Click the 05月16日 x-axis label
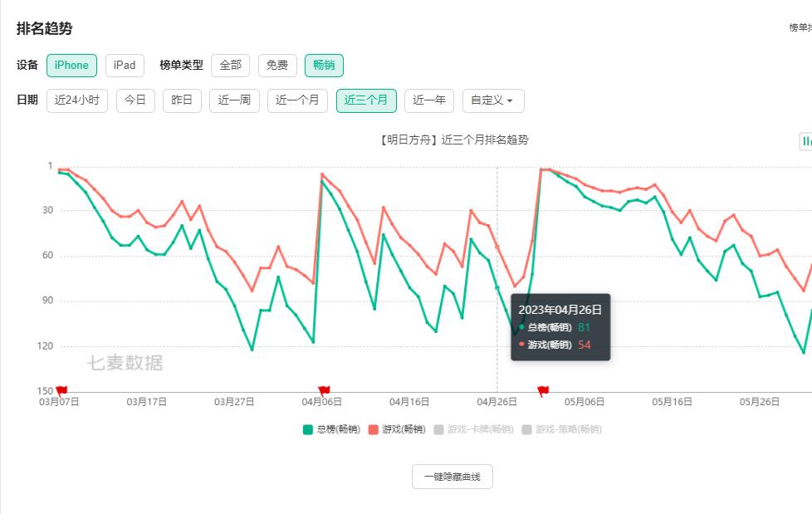Screen dimensions: 812x514 (x=672, y=402)
